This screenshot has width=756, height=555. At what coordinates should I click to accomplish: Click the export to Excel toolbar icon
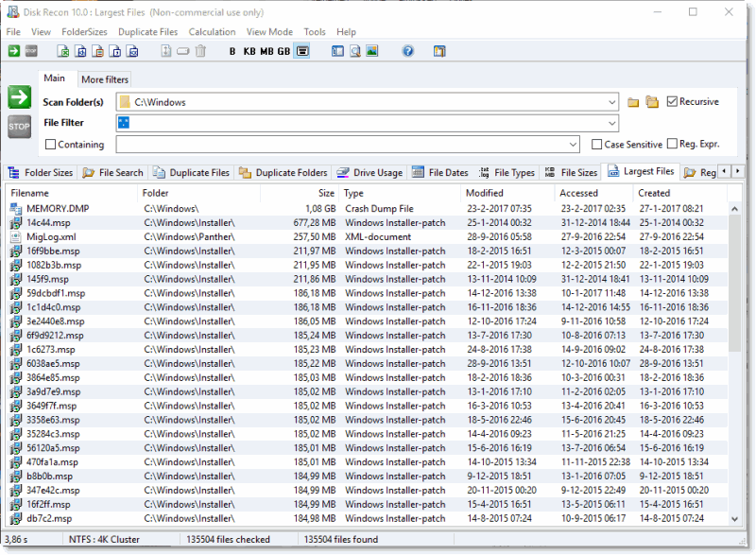(x=63, y=51)
